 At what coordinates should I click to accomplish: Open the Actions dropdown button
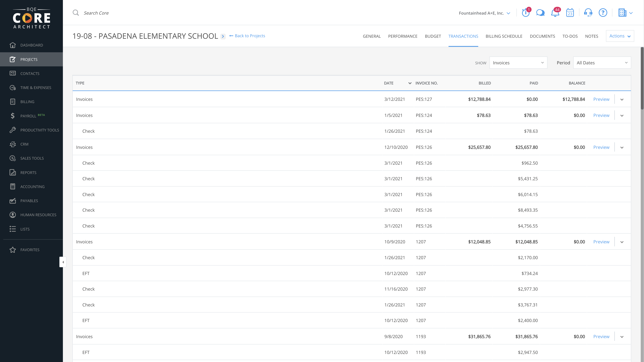tap(620, 36)
